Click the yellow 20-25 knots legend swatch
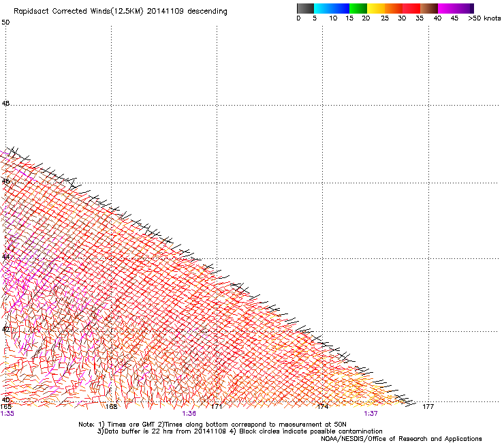This screenshot has height=443, width=504. (x=376, y=8)
